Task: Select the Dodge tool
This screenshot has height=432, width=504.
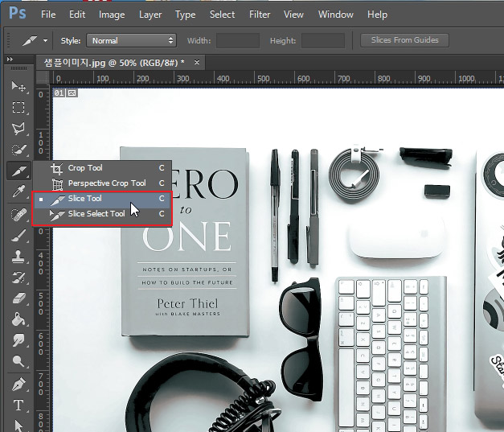Action: pos(18,361)
